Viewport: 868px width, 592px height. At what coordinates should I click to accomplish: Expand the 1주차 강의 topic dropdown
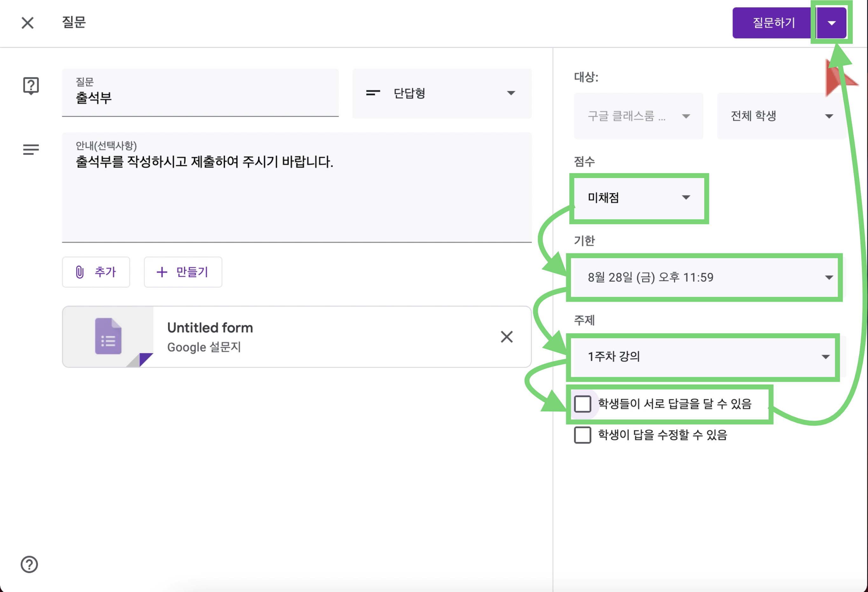point(704,356)
